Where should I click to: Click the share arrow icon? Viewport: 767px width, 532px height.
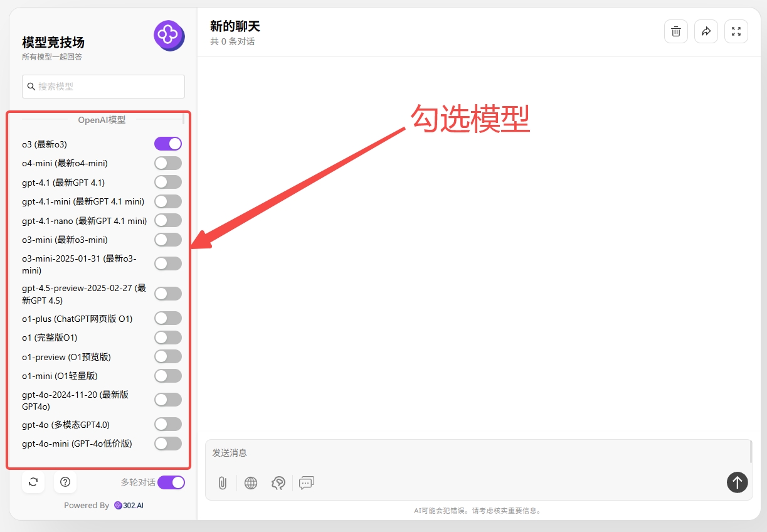[x=706, y=31]
